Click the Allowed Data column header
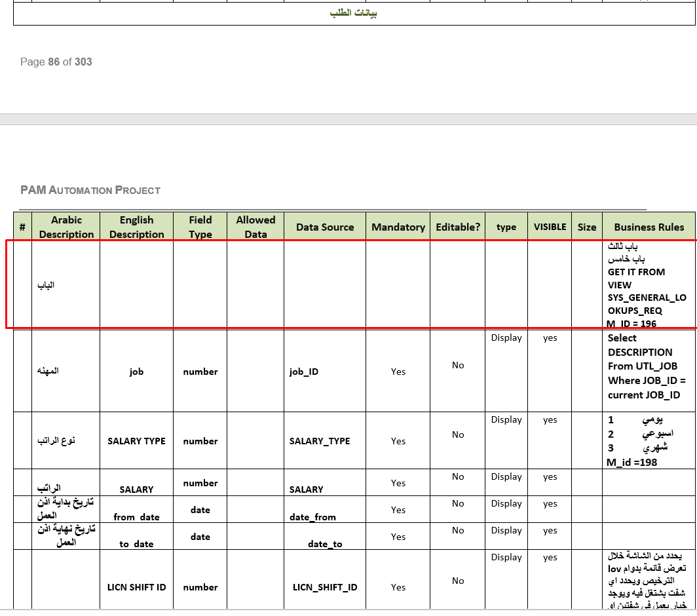This screenshot has width=697, height=616. pos(255,227)
